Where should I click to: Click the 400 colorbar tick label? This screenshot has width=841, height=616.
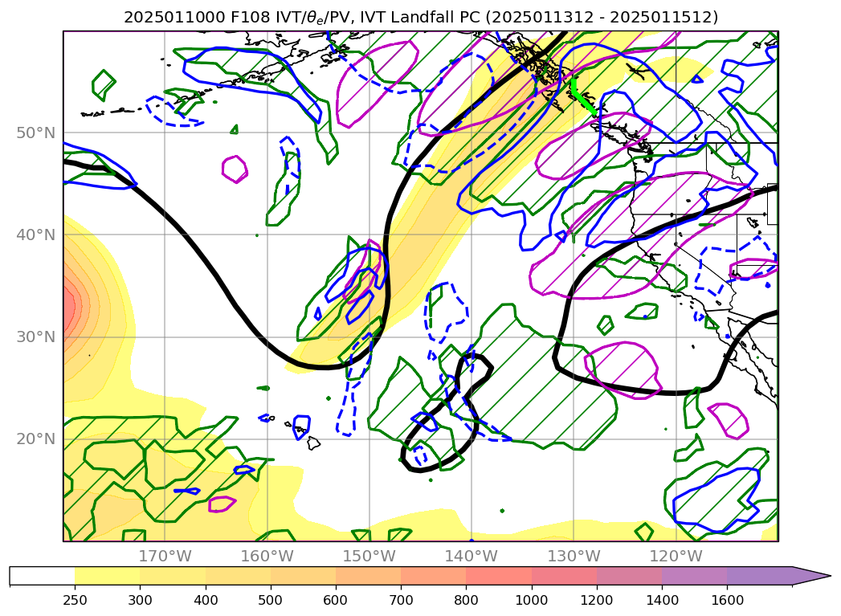click(206, 600)
